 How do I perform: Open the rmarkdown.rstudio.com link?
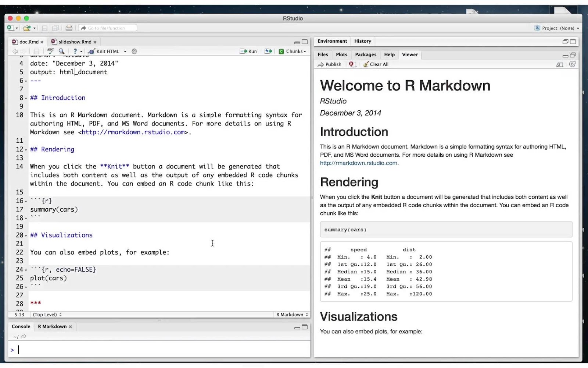pyautogui.click(x=359, y=163)
